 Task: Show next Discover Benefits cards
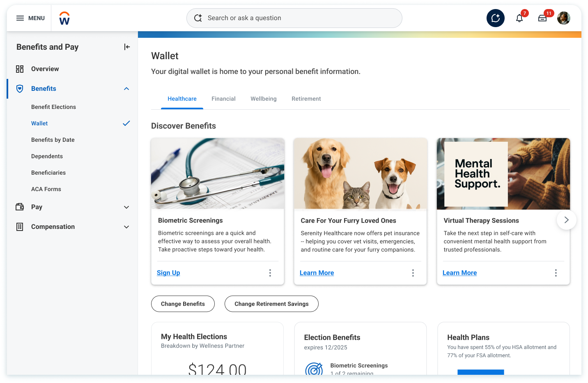(x=567, y=220)
